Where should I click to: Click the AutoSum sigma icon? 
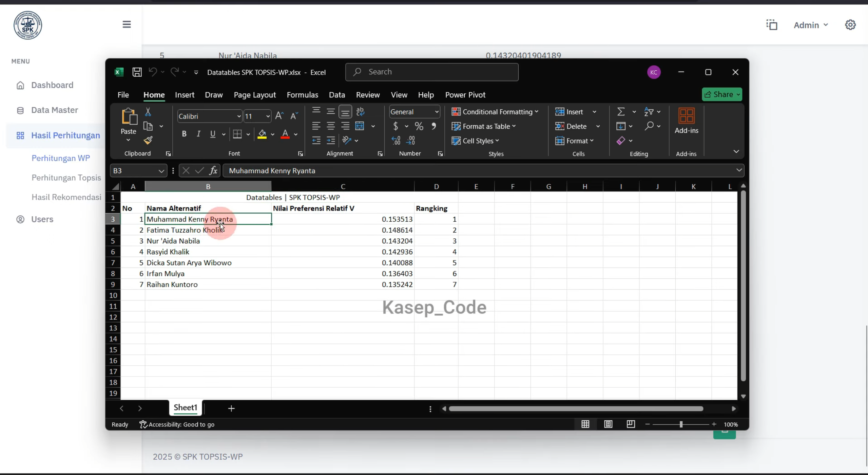[x=621, y=112]
